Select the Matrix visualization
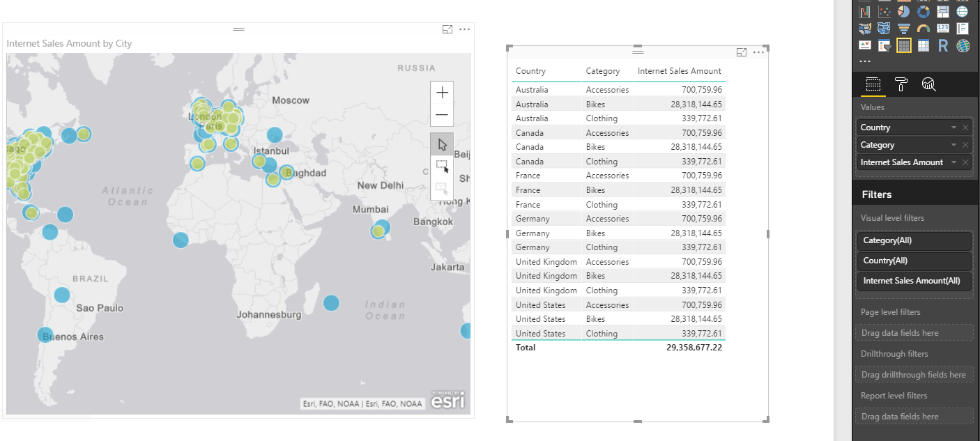Viewport: 980px width, 441px height. click(x=924, y=46)
